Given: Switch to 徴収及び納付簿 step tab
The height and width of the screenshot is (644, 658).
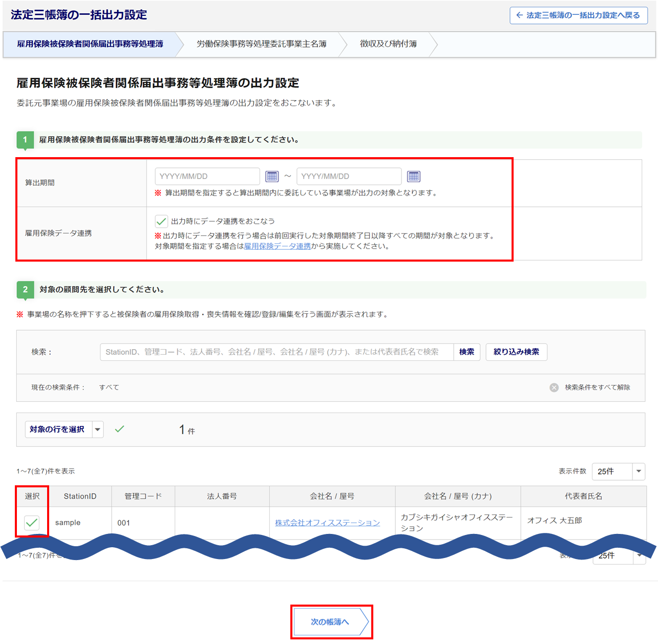Looking at the screenshot, I should (x=388, y=44).
